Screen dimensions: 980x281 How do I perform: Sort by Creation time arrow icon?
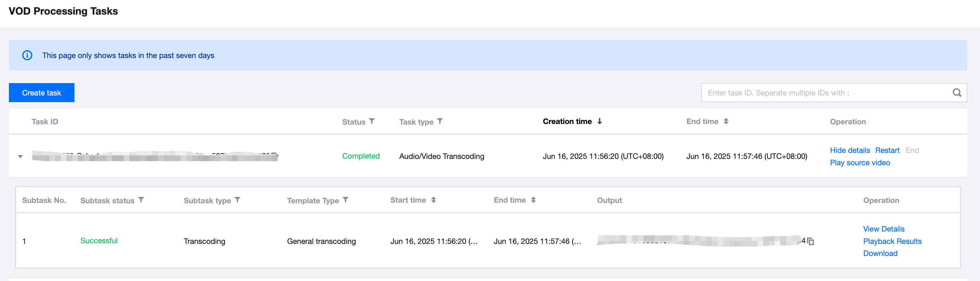[x=600, y=121]
